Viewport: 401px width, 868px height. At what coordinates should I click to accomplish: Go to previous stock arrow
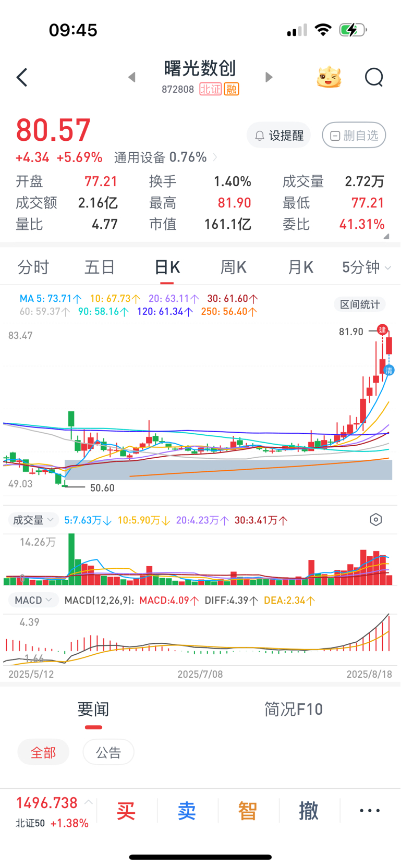coord(132,77)
